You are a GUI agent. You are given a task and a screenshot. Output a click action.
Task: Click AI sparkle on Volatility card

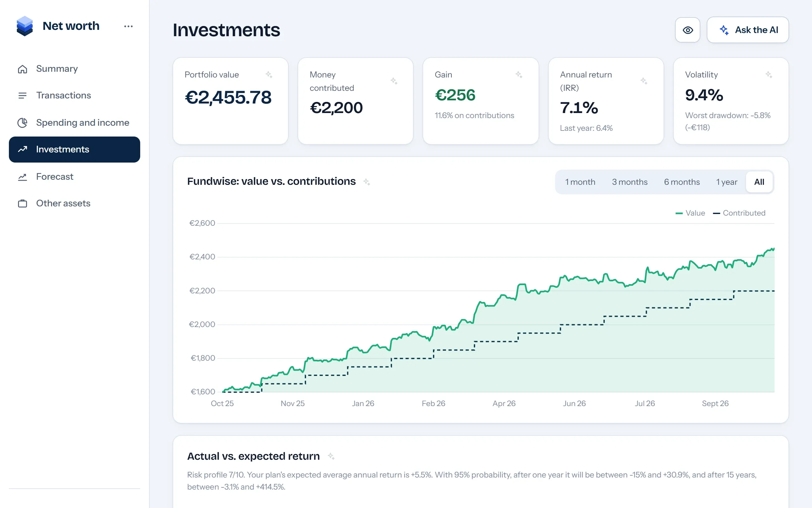[x=769, y=75]
